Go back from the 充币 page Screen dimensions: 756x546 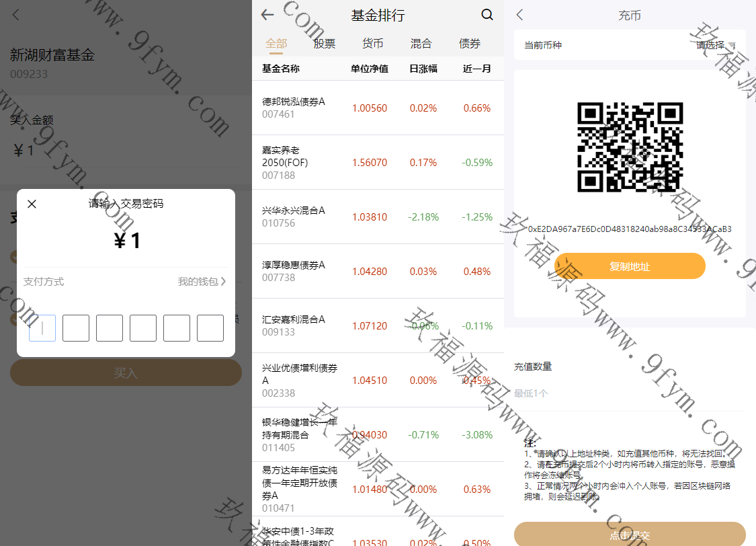coord(519,15)
